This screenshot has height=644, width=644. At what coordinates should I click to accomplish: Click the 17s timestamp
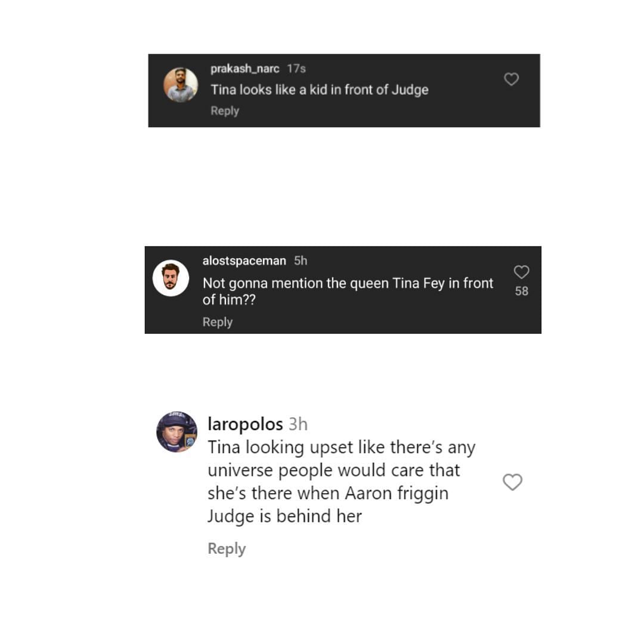pos(296,69)
